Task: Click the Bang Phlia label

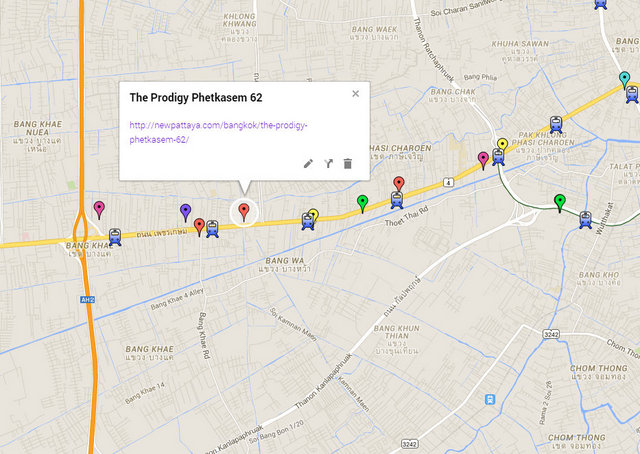Action: pyautogui.click(x=480, y=77)
